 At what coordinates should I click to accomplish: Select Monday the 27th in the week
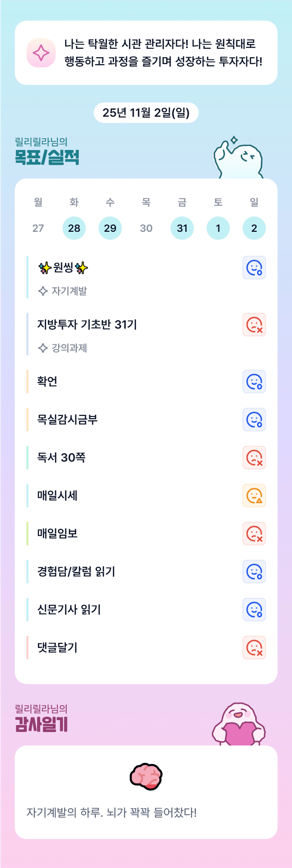point(38,228)
